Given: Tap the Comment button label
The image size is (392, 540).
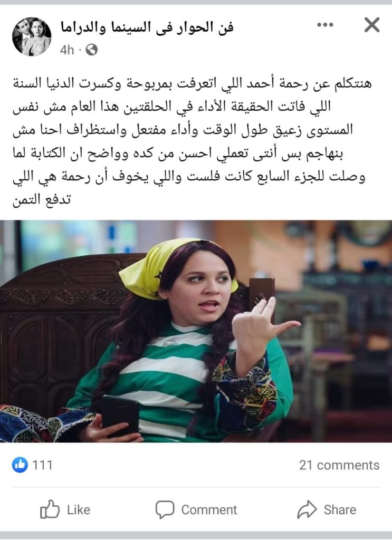Looking at the screenshot, I should [x=209, y=510].
